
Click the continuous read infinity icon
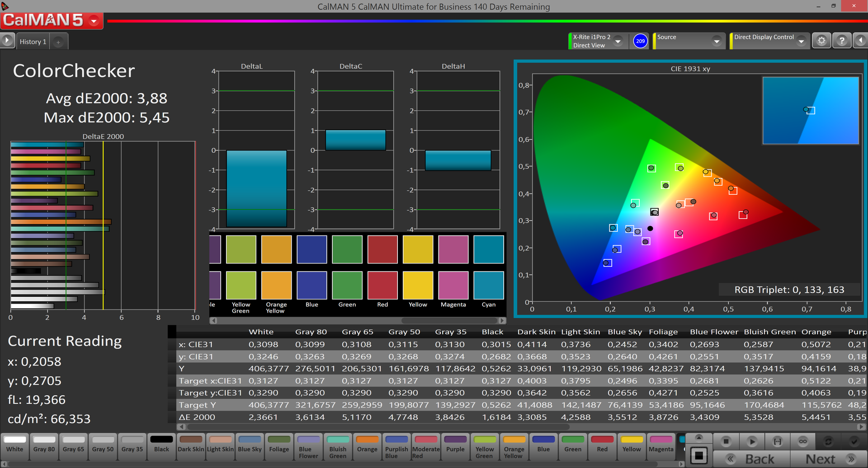pyautogui.click(x=803, y=441)
